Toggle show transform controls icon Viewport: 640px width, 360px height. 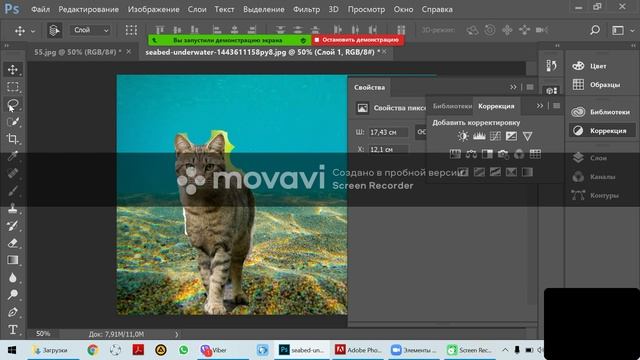coord(131,30)
